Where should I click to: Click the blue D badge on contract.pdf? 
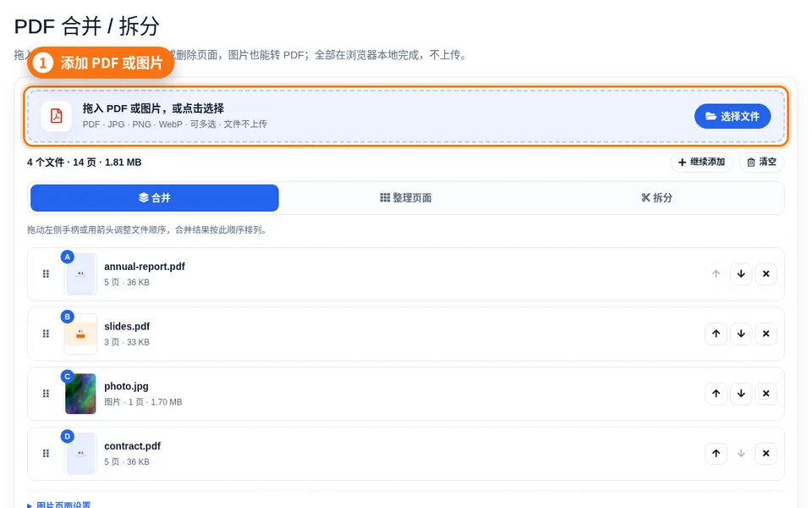pyautogui.click(x=68, y=437)
